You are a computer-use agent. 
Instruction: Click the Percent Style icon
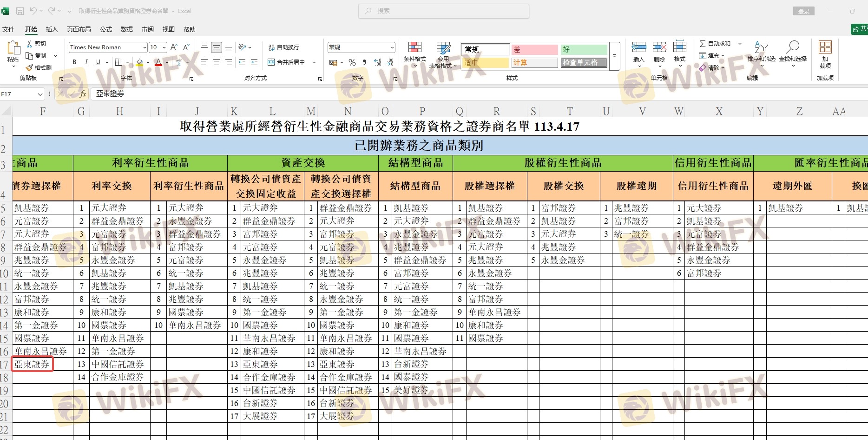coord(352,62)
